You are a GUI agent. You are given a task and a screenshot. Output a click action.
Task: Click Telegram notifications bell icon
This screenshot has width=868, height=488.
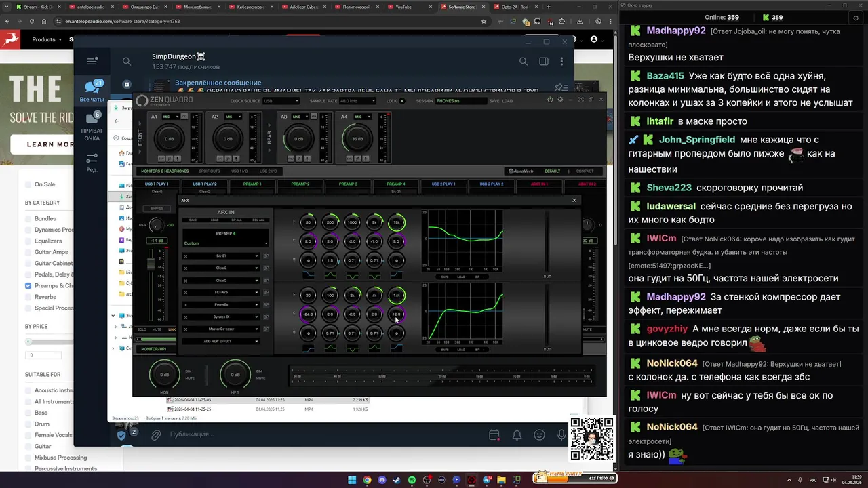coord(517,434)
